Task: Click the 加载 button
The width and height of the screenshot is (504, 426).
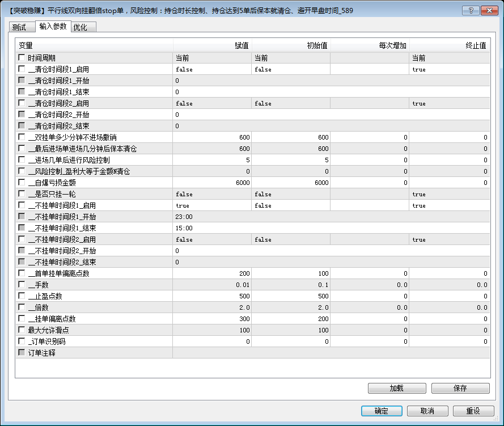Action: (x=397, y=388)
